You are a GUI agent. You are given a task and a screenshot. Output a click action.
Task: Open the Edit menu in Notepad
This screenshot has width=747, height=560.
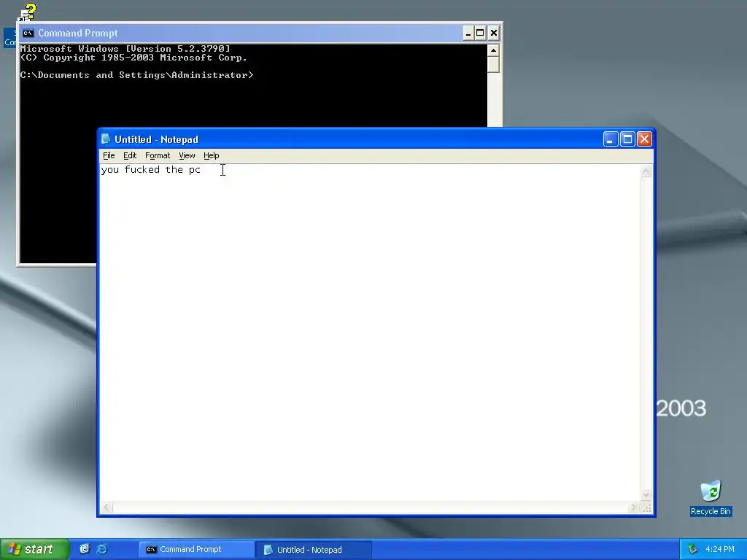click(x=130, y=156)
